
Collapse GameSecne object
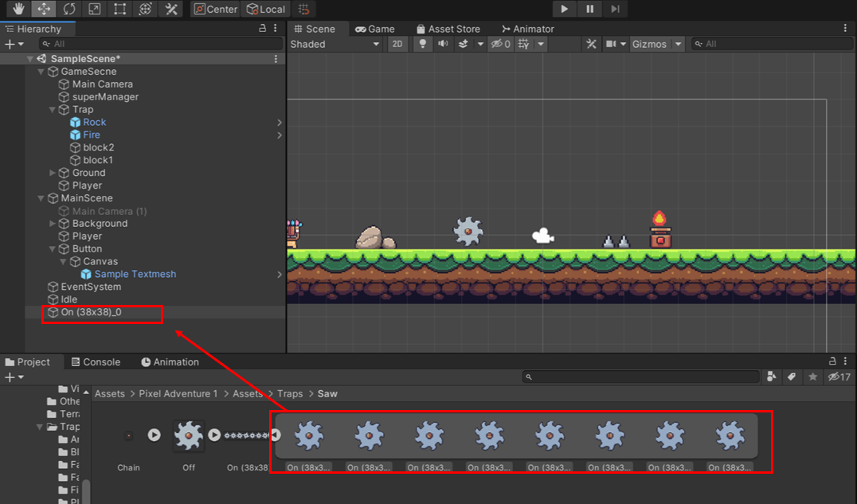[41, 72]
